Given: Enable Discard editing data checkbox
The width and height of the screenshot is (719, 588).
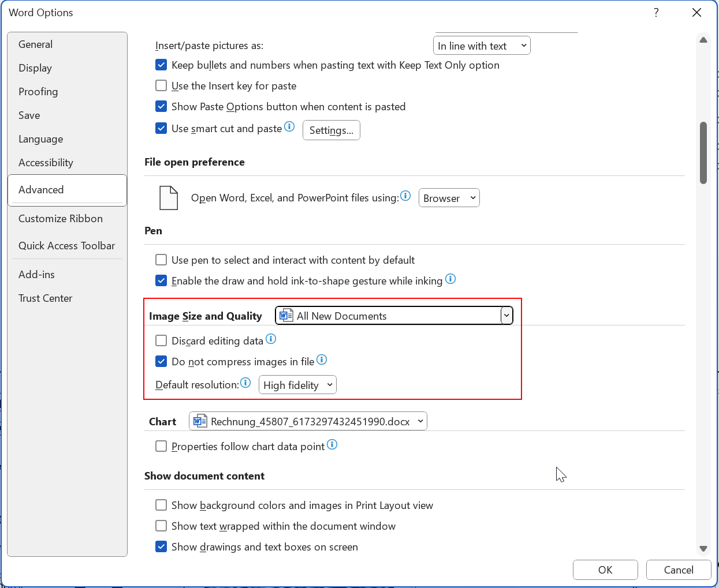Looking at the screenshot, I should tap(162, 341).
